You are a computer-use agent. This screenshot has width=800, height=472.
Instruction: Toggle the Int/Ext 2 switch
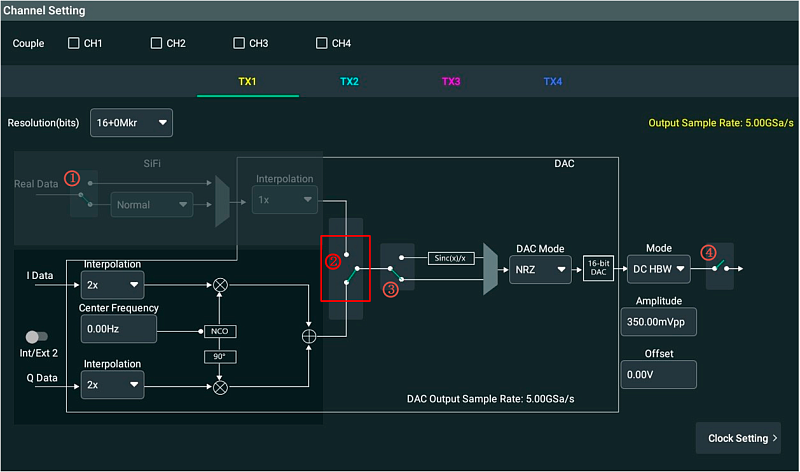click(x=37, y=337)
